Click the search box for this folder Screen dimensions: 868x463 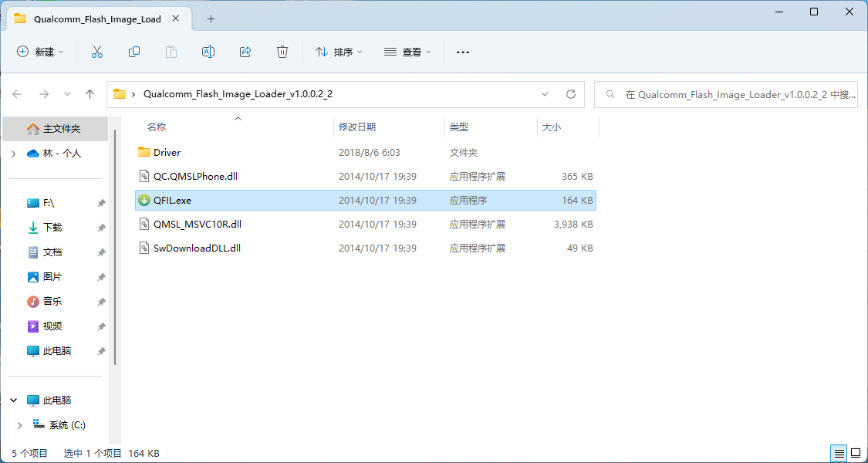click(x=726, y=95)
